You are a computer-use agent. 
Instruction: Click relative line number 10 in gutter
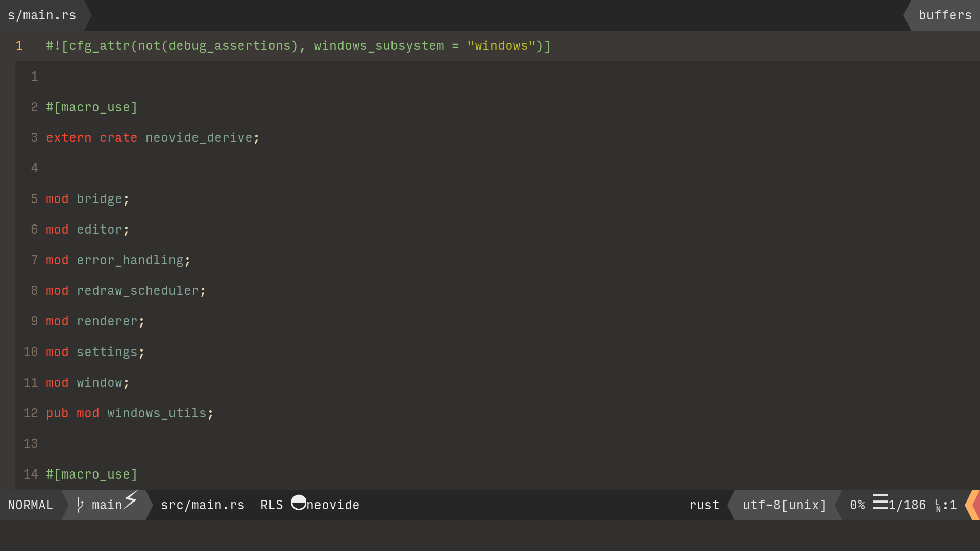31,352
